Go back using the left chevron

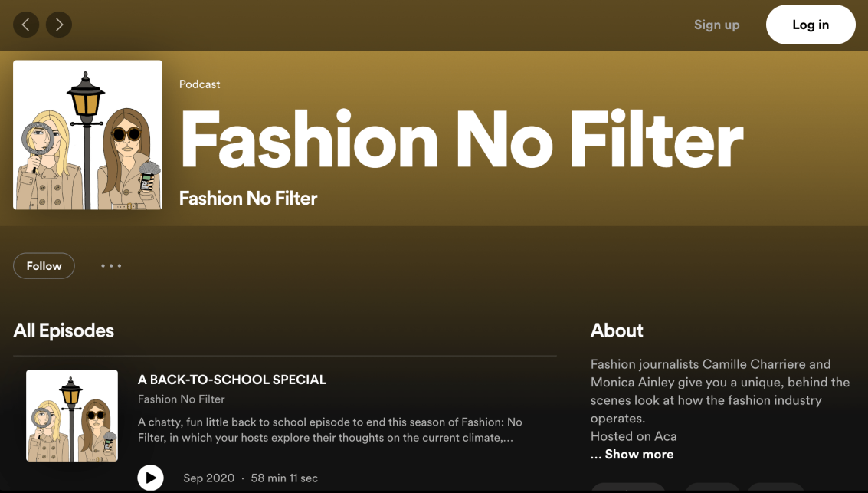[26, 25]
